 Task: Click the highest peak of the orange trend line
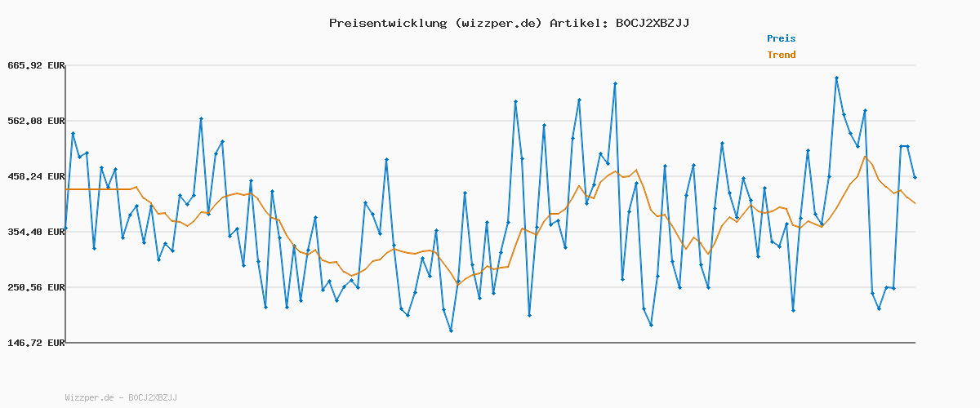[865, 157]
